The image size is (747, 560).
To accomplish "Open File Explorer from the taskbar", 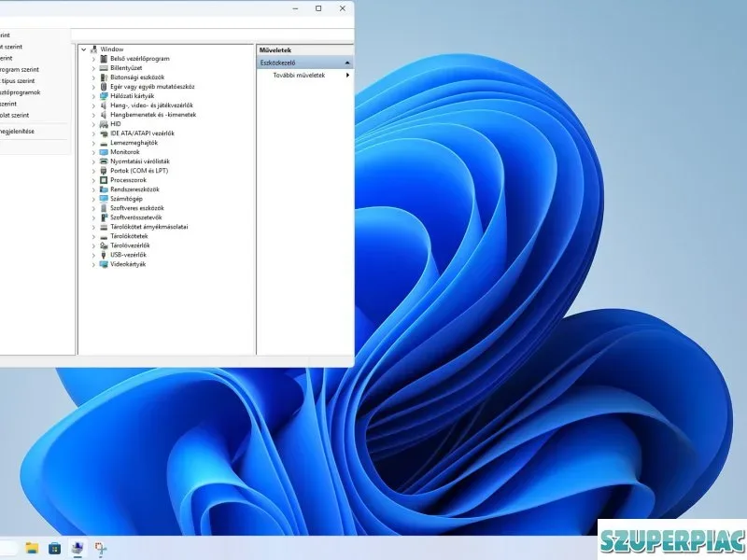I will click(x=32, y=548).
